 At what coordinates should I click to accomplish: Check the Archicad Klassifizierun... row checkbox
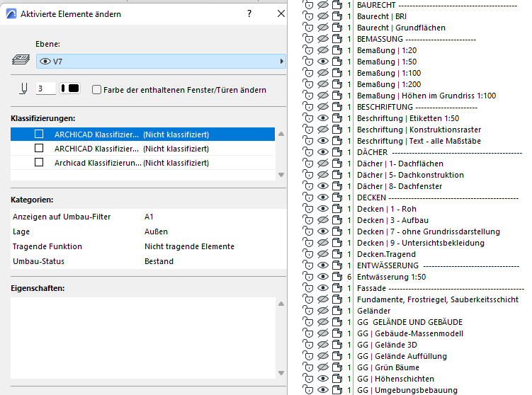point(39,163)
